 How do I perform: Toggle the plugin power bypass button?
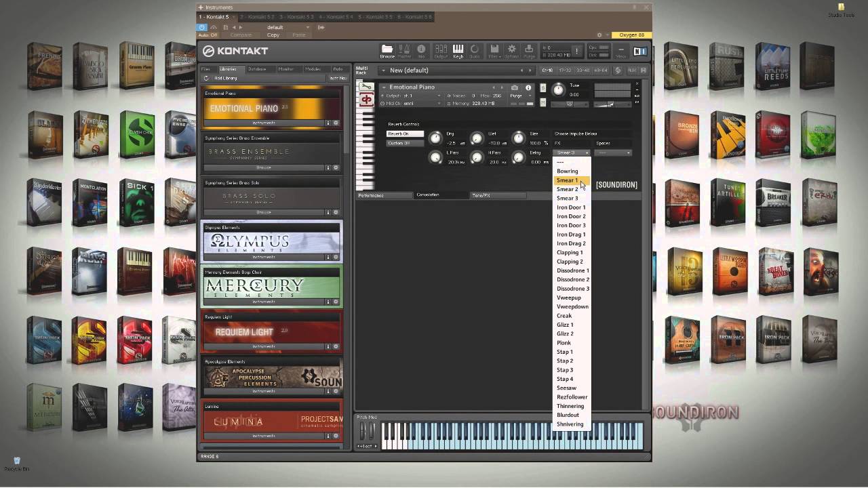(202, 27)
